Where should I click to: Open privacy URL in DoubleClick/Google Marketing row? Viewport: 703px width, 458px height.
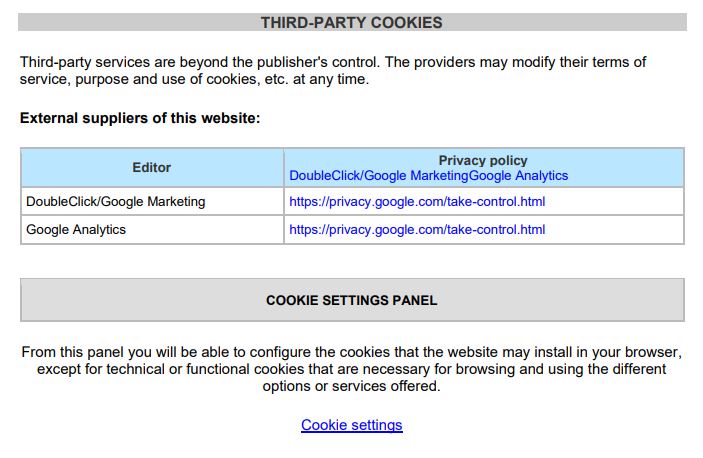[417, 202]
